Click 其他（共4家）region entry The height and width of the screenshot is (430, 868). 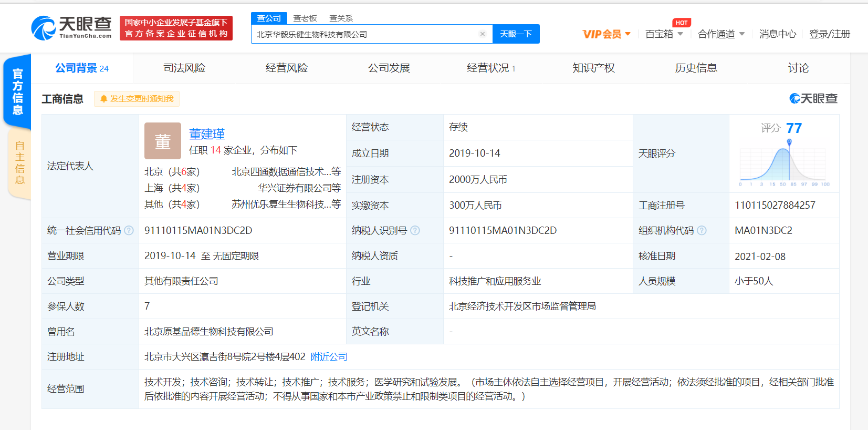tap(172, 204)
